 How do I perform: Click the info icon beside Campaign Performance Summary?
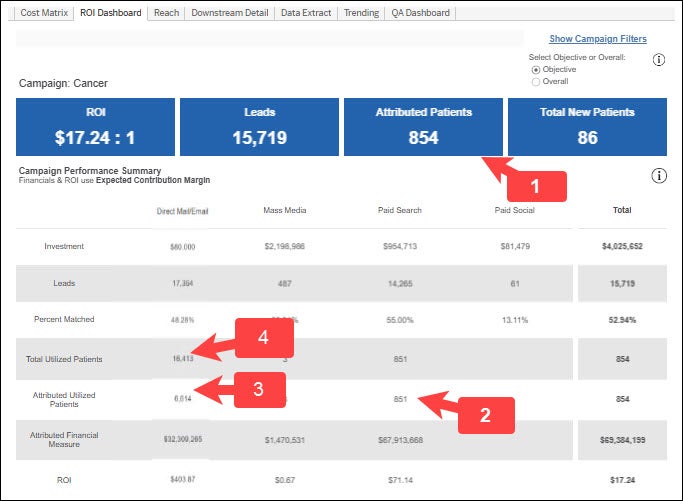tap(659, 176)
